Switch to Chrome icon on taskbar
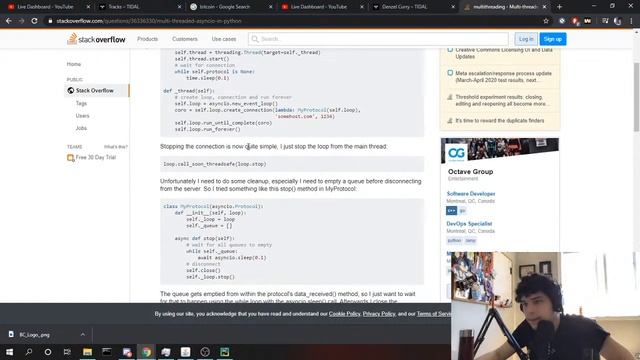This screenshot has height=360, width=640. click(146, 351)
